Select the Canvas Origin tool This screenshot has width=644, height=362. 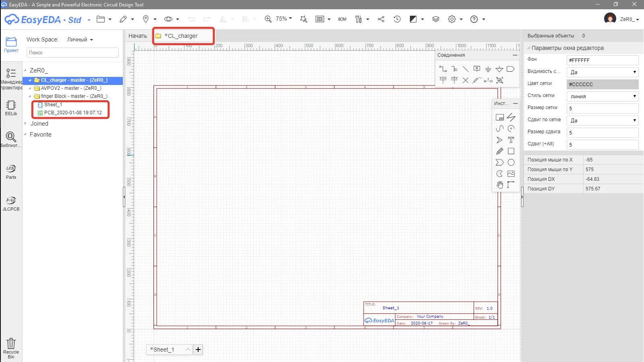[x=511, y=185]
